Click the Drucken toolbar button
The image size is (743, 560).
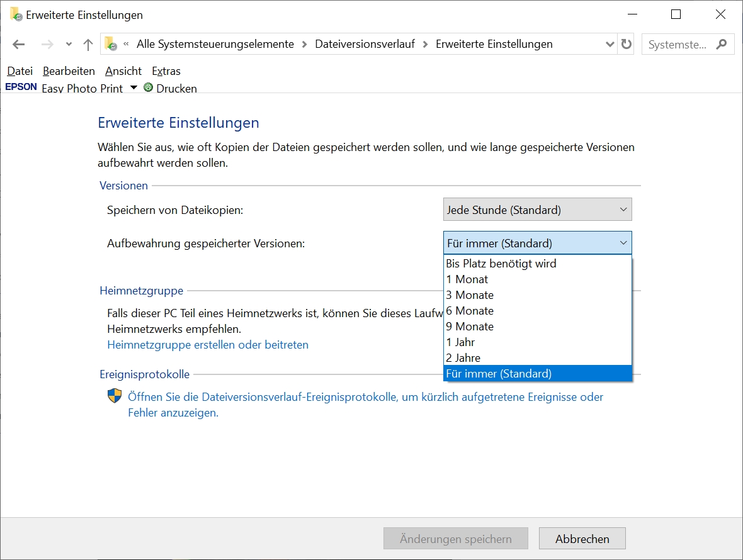tap(170, 88)
